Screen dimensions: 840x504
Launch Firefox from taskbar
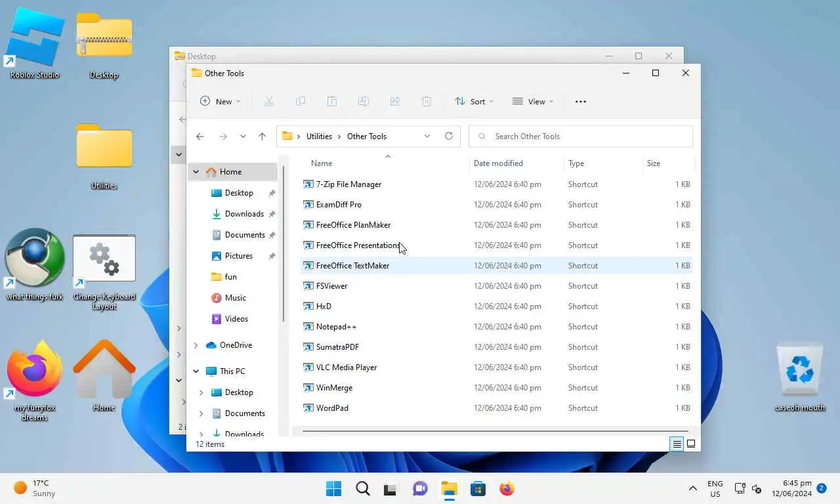[507, 488]
